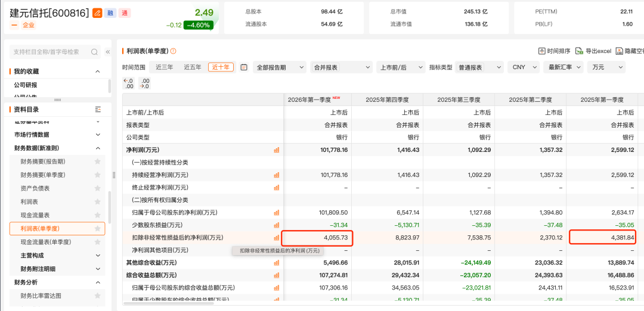Screen dimensions: 644x311
Task: Click 2025年第四季度 column header
Action: (388, 99)
